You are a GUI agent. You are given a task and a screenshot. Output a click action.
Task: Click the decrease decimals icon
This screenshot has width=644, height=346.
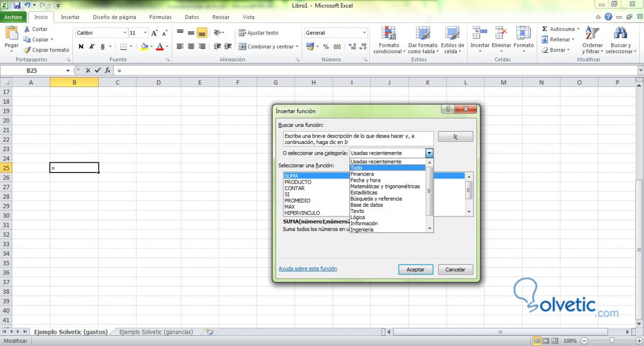pyautogui.click(x=362, y=47)
